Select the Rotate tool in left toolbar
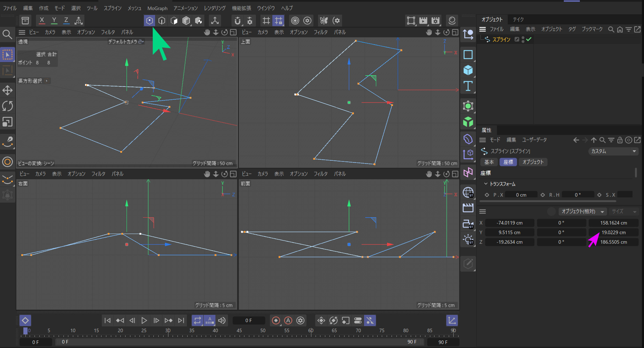The height and width of the screenshot is (348, 644). tap(7, 106)
